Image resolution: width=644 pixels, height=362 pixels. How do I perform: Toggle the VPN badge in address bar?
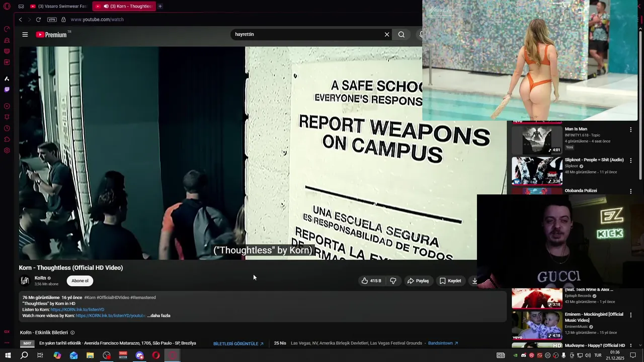(x=52, y=20)
